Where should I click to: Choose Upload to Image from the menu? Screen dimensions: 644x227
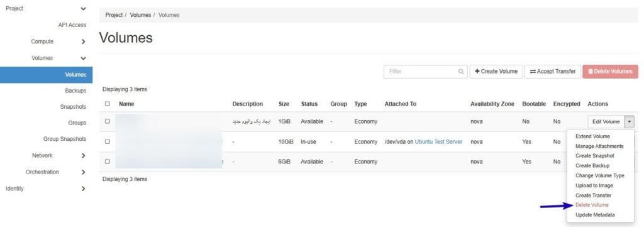[x=594, y=185]
